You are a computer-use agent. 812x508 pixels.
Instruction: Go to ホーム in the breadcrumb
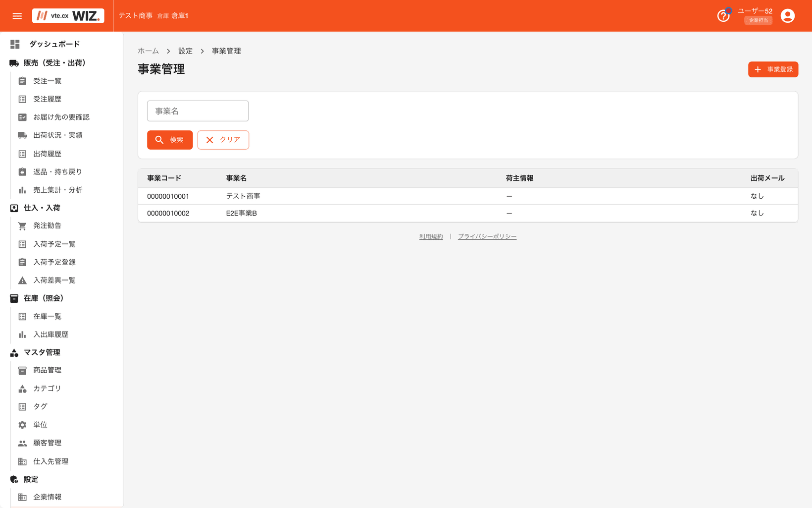click(148, 51)
